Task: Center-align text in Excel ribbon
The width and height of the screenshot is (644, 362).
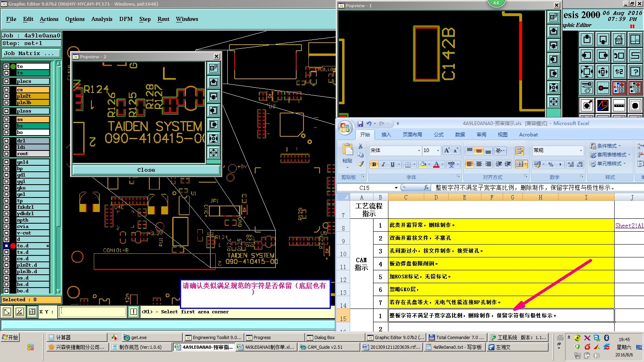Action: coord(479,164)
